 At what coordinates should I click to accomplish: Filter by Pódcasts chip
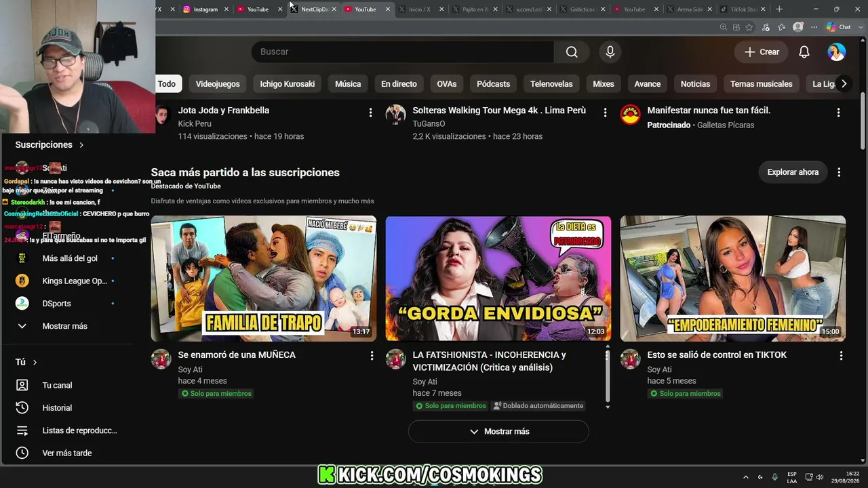[494, 84]
